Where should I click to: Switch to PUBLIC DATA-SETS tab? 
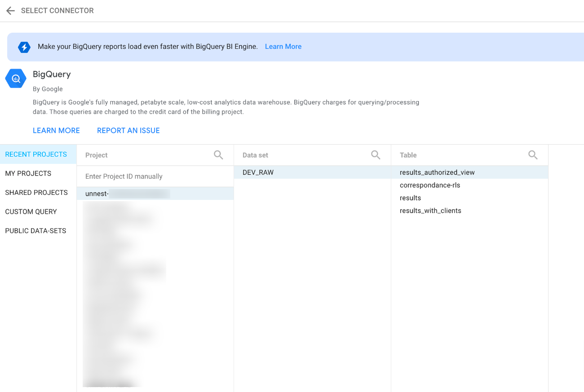38,231
